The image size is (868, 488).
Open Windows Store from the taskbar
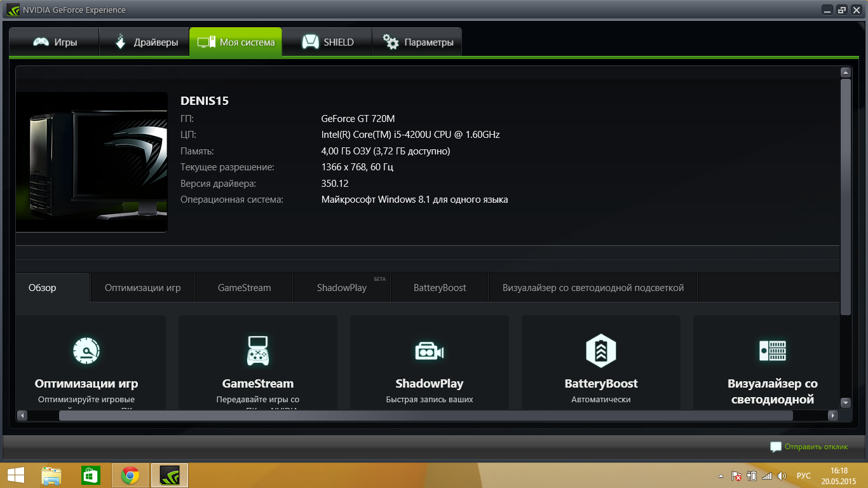click(x=91, y=475)
